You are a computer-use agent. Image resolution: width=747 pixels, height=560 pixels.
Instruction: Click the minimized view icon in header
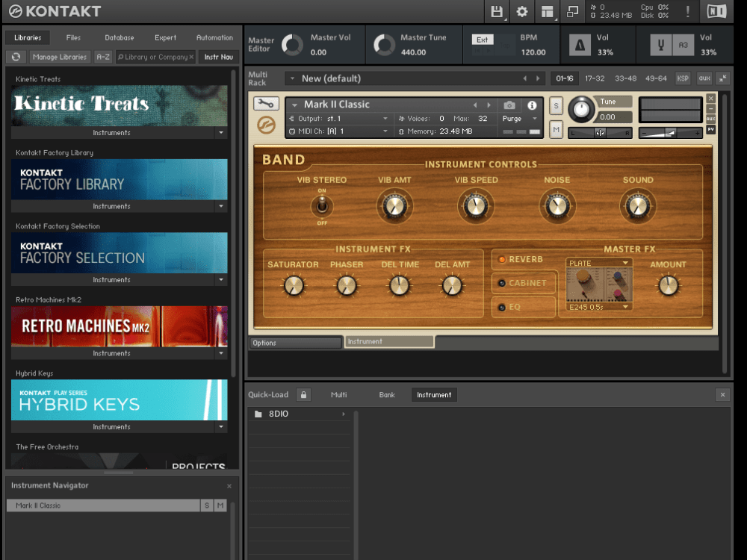[573, 11]
